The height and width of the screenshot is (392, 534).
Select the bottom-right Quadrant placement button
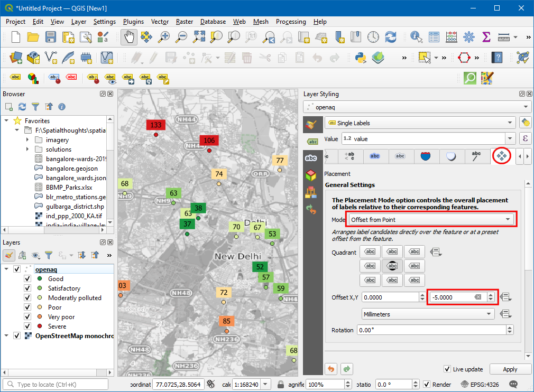pos(415,280)
